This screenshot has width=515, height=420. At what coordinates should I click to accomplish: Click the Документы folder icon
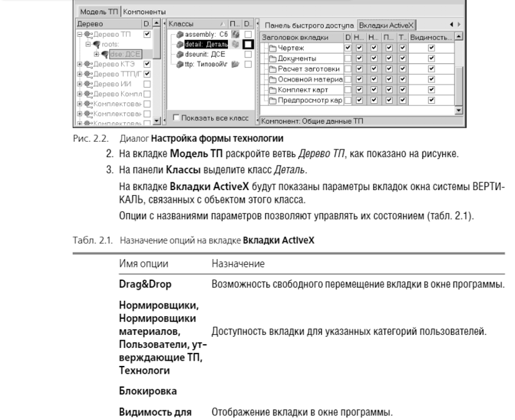pos(272,59)
